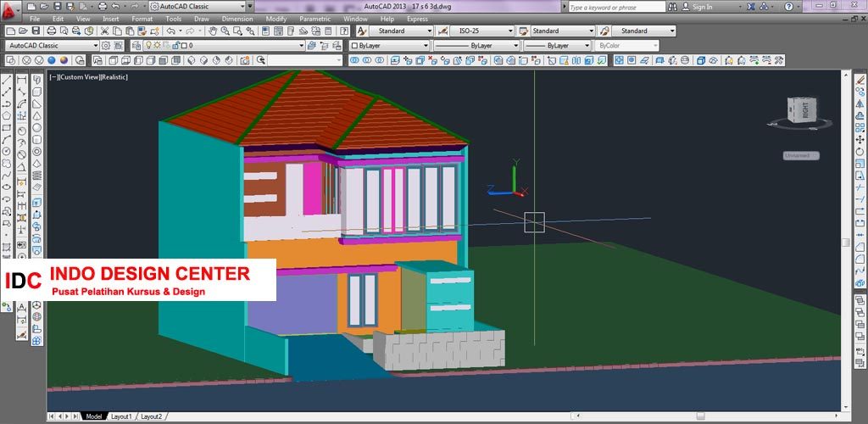
Task: Open lineweight ByLayer dropdown
Action: [558, 46]
